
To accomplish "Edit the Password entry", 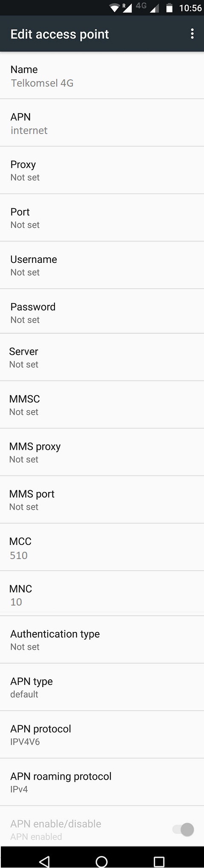I will [x=102, y=311].
